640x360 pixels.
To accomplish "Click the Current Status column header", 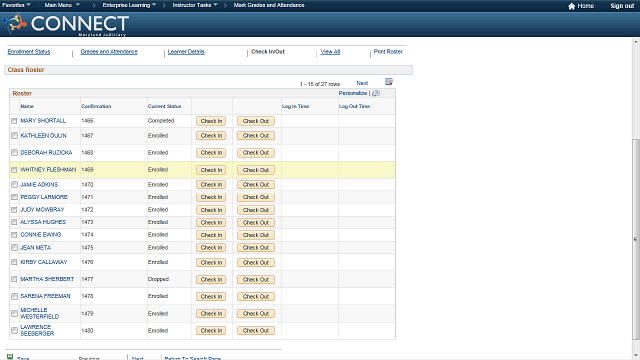I will point(164,106).
